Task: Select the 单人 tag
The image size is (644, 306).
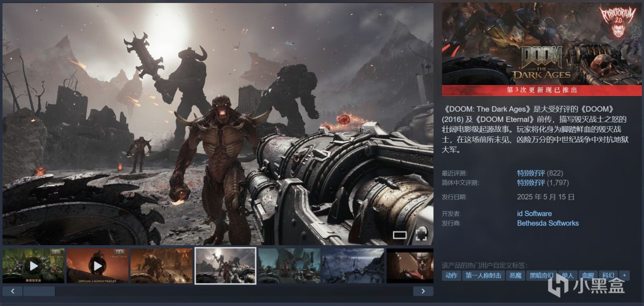Action: pyautogui.click(x=568, y=275)
